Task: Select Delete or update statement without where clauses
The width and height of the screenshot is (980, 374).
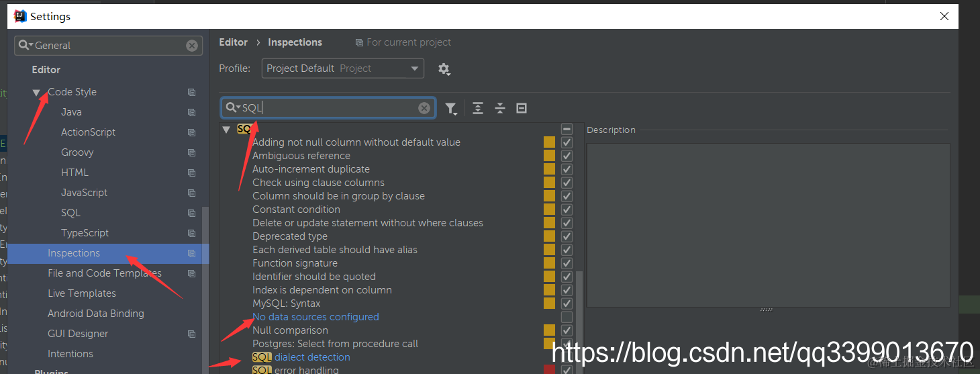Action: point(368,223)
